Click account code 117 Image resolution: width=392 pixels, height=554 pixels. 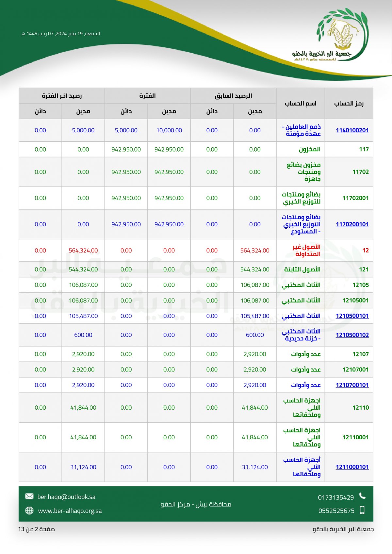pos(364,149)
